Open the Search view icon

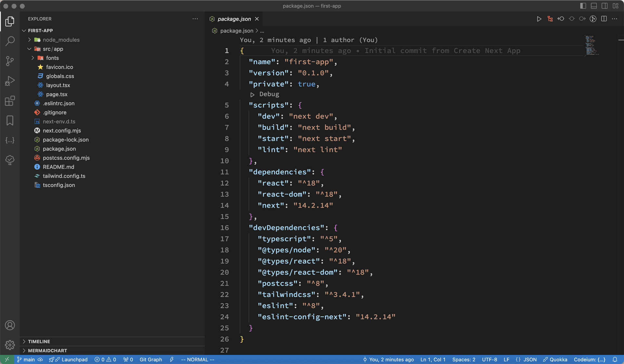pyautogui.click(x=10, y=41)
